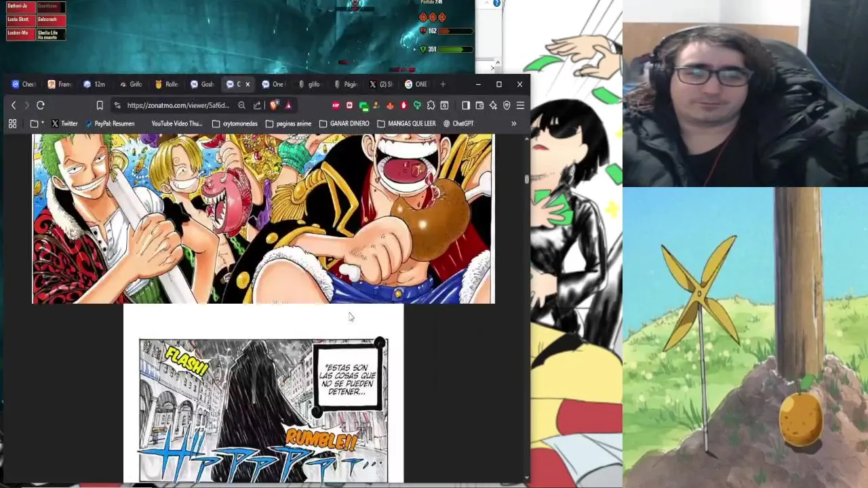Go back to the previous browser page
The width and height of the screenshot is (868, 488).
[x=14, y=105]
